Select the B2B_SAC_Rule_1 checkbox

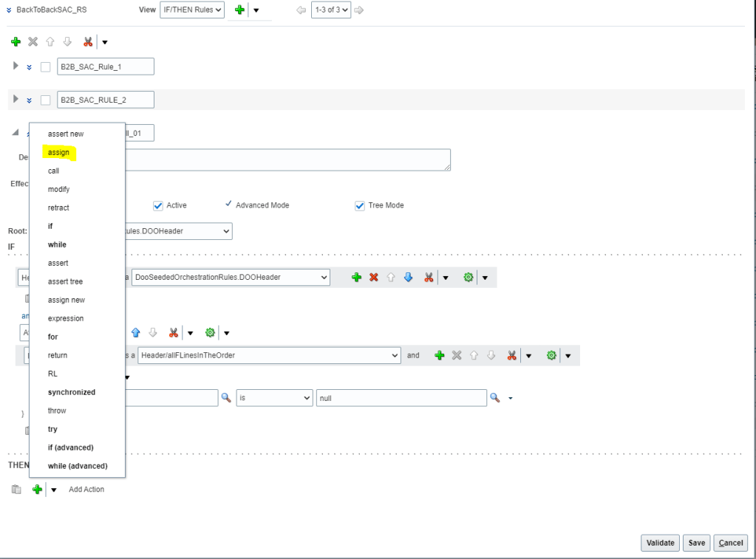[x=45, y=66]
